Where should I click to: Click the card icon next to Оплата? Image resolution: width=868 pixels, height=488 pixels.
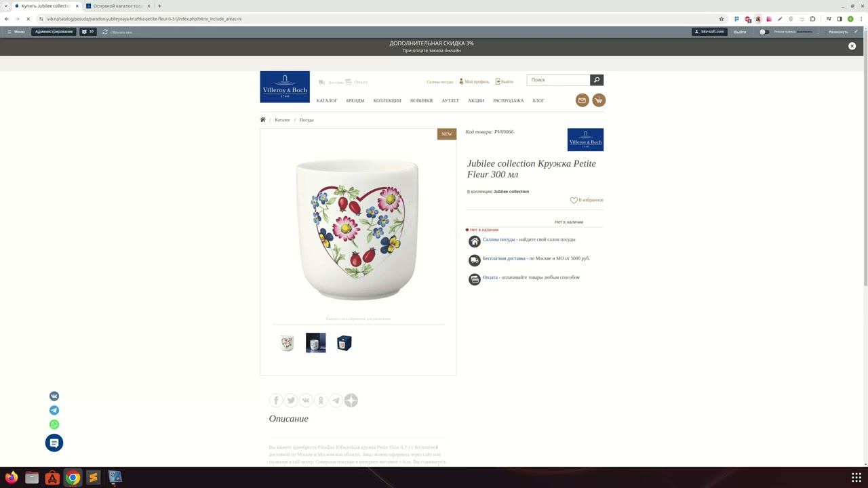(475, 279)
